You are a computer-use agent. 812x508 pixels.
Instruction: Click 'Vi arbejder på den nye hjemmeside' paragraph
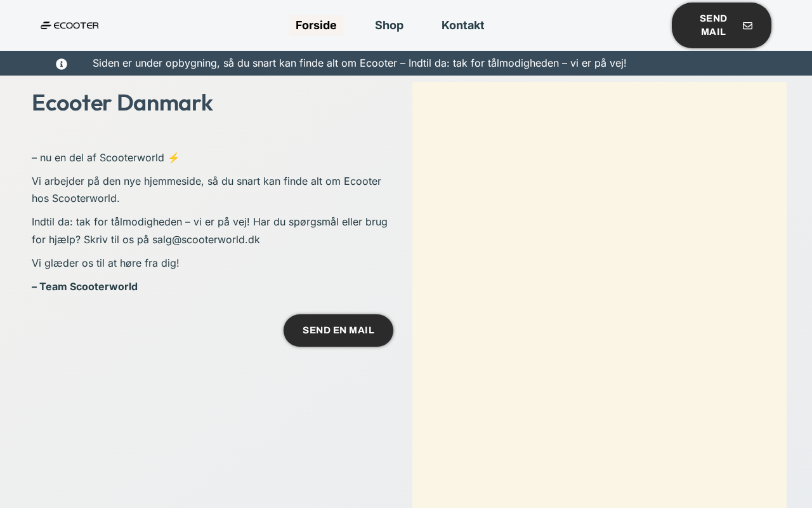(206, 181)
